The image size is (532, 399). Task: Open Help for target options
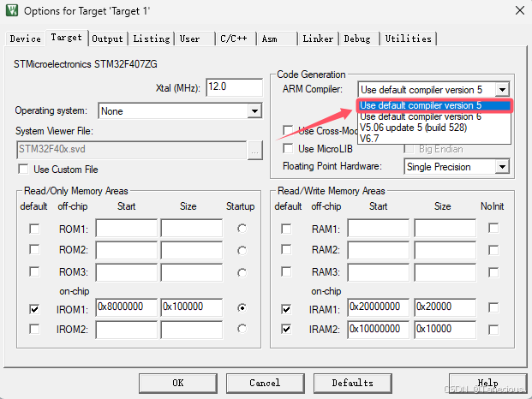click(x=488, y=383)
